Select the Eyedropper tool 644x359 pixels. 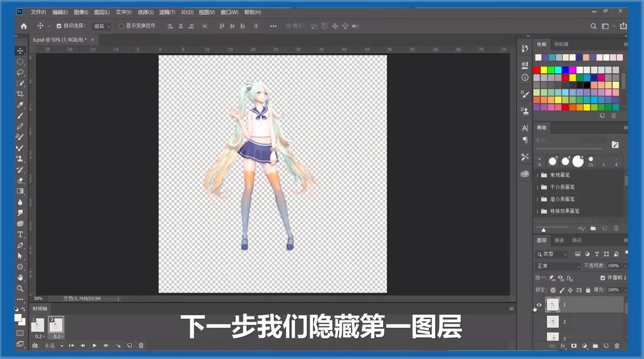click(x=20, y=105)
